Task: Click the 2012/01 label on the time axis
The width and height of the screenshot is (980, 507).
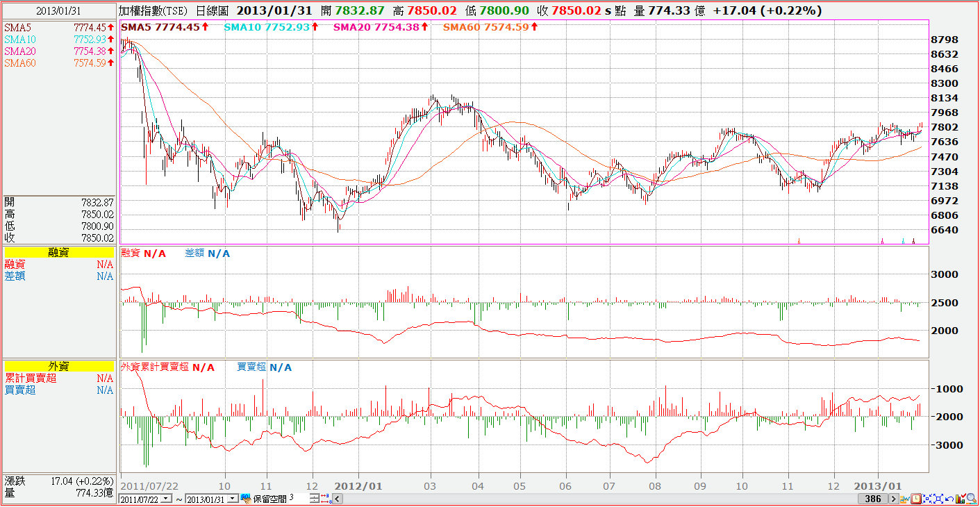Action: [358, 485]
